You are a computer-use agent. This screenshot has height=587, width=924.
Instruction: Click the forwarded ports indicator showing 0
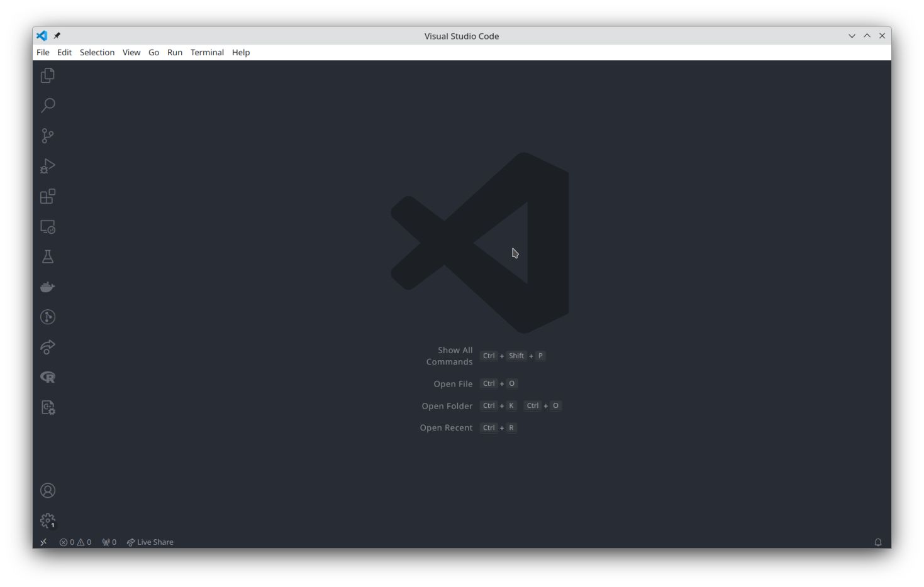tap(109, 542)
